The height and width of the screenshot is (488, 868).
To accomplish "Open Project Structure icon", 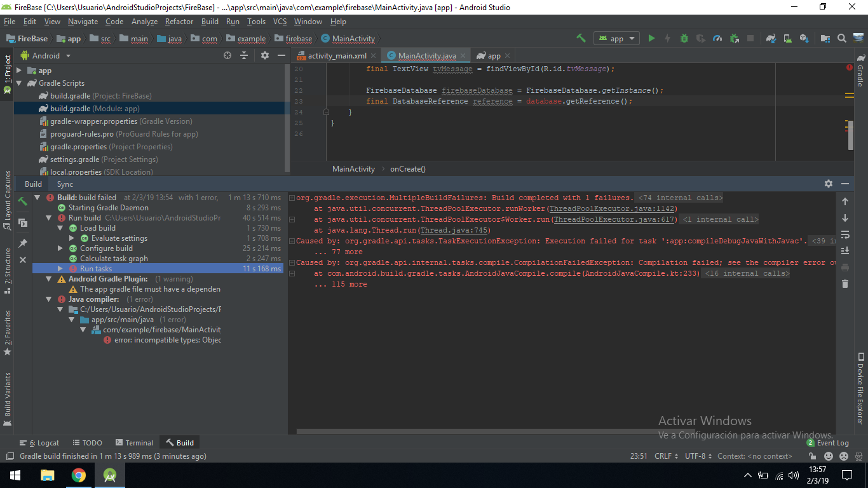I will click(x=825, y=38).
